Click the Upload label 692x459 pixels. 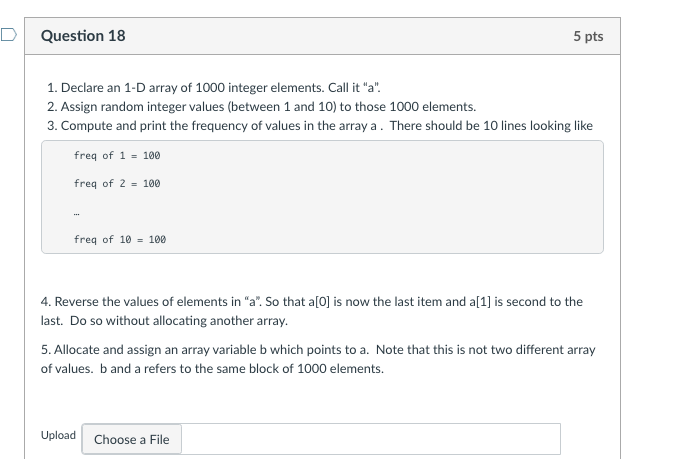coord(58,435)
